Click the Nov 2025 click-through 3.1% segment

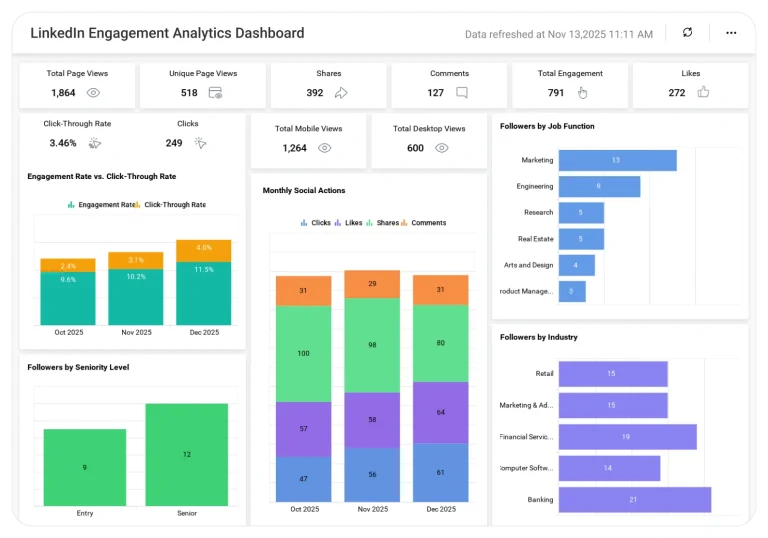(x=136, y=260)
